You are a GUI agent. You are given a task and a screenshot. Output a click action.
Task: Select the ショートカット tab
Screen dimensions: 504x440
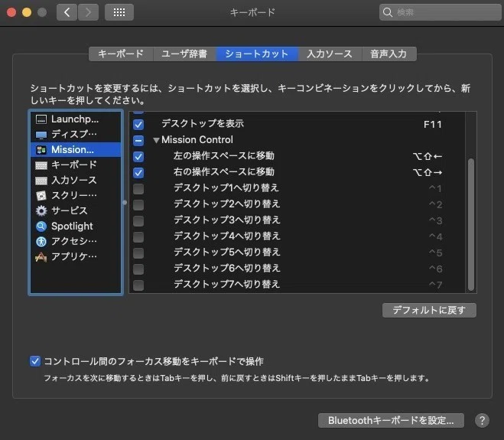(257, 54)
